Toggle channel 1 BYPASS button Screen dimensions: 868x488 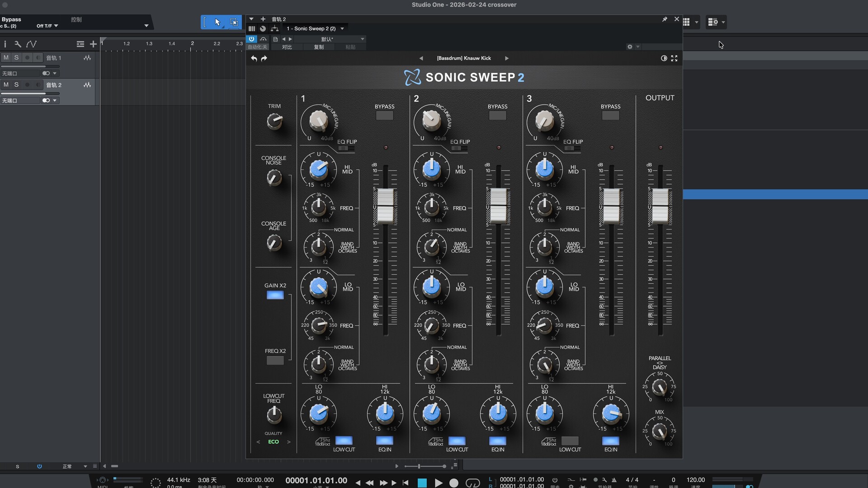click(x=384, y=116)
